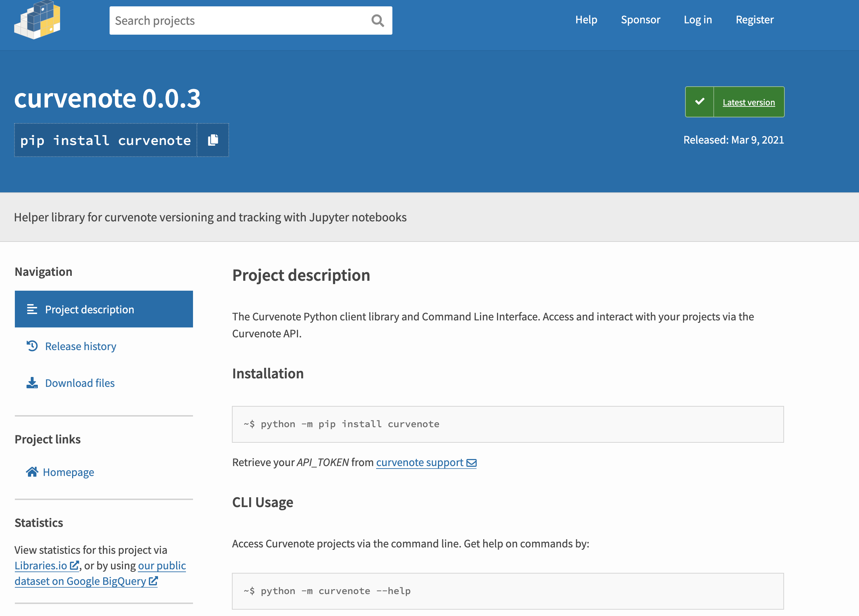Click the Installation heading

(268, 373)
